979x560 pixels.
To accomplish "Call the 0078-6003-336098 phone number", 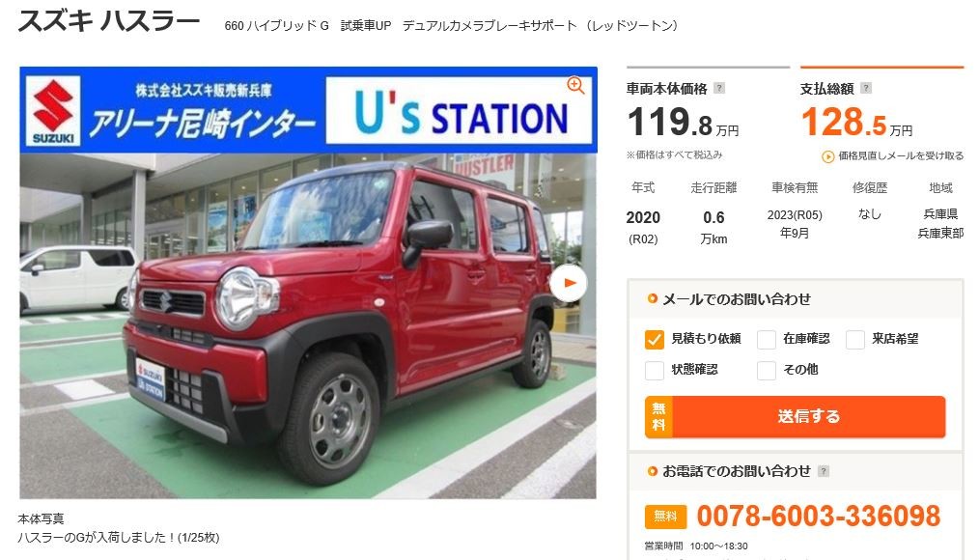I will click(x=819, y=517).
